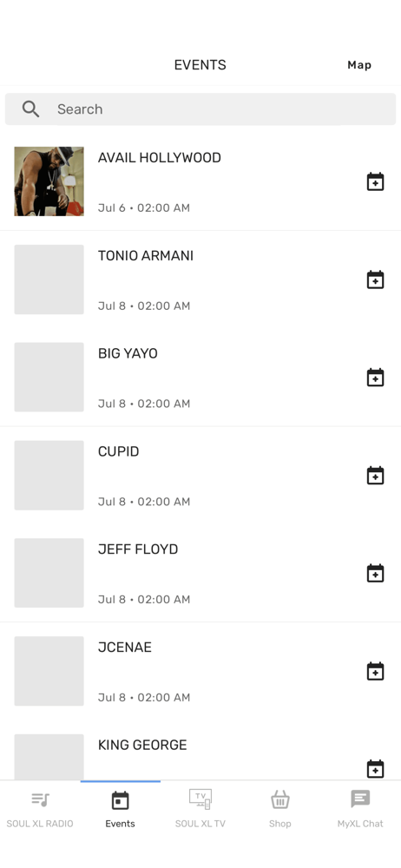401x868 pixels.
Task: Add JEFF FLOYD event to calendar
Action: [x=376, y=573]
